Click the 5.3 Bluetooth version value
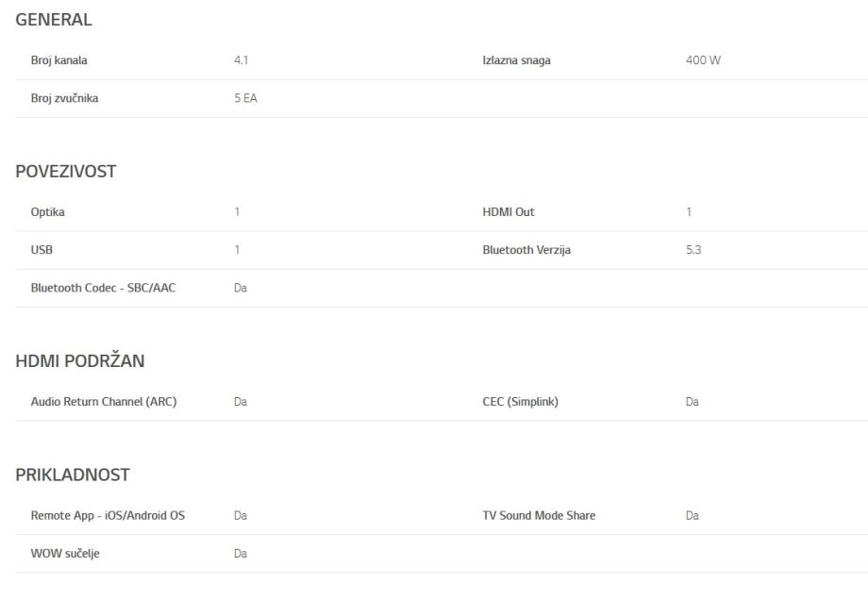Viewport: 868px width, 600px height. point(693,250)
